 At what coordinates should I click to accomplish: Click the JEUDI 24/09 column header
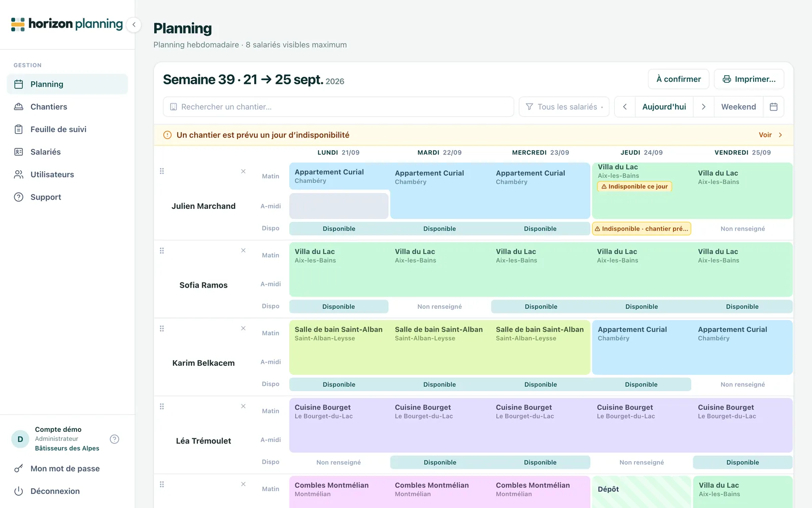(641, 152)
